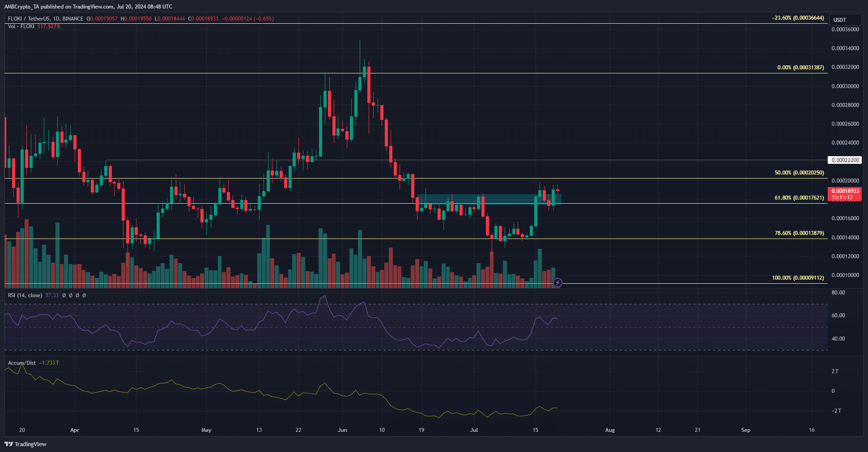The width and height of the screenshot is (868, 452).
Task: Click the RSI axis label 80.00
Action: coord(838,293)
